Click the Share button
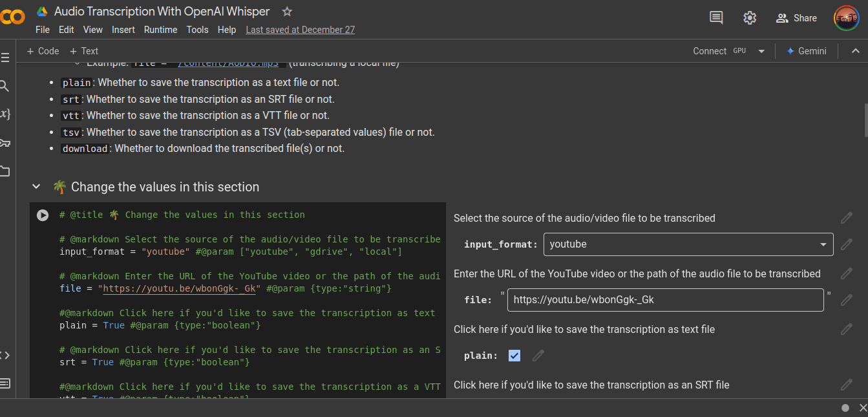Screen dimensions: 868x417 (x=796, y=18)
